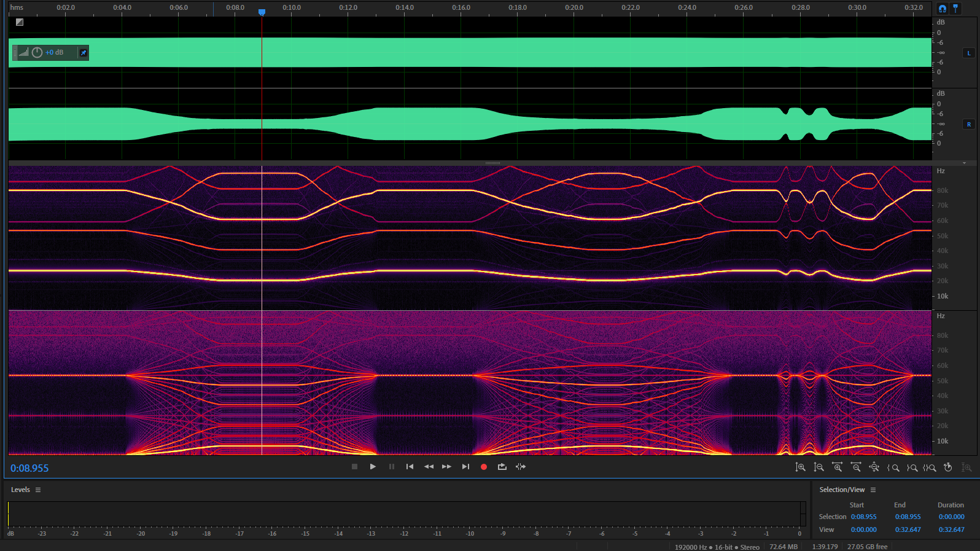The height and width of the screenshot is (551, 980).
Task: Click the Selection End time value
Action: pos(908,517)
